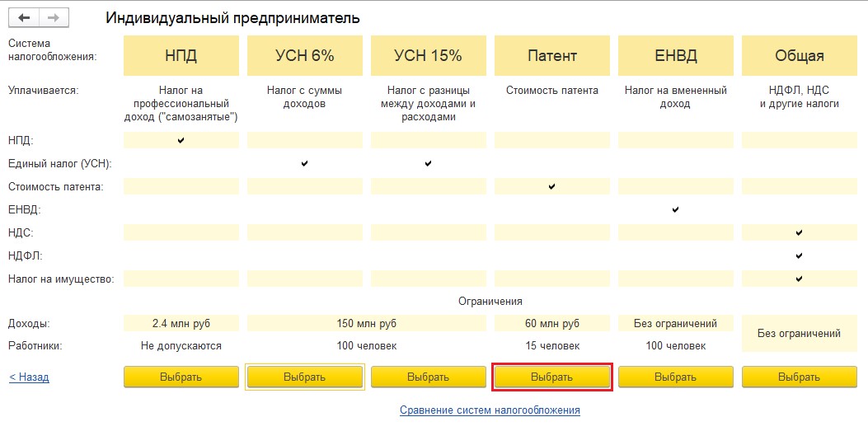
Task: Click the НПД tax system header
Action: (x=181, y=56)
